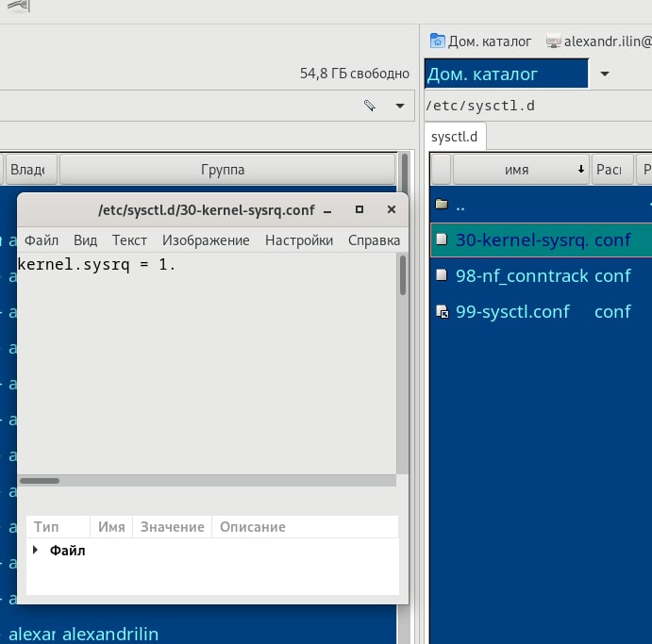This screenshot has width=652, height=644.
Task: Click the alexandr.ilin@ network connection icon
Action: 553,41
